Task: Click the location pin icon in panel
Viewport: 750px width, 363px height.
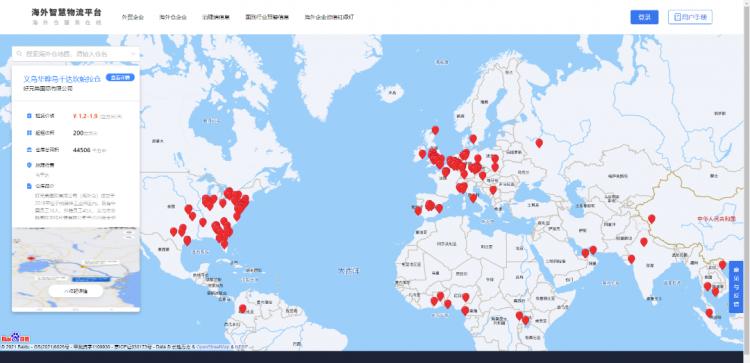Action: click(29, 165)
